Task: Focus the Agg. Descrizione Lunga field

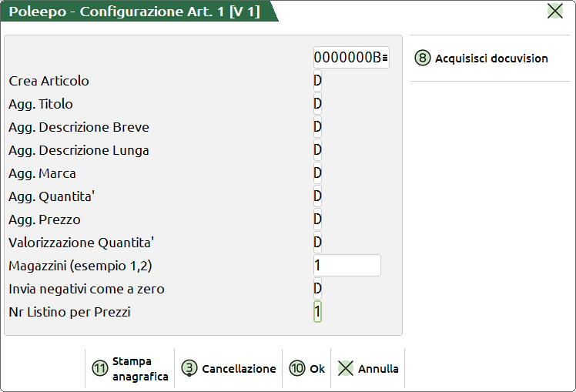Action: click(317, 150)
